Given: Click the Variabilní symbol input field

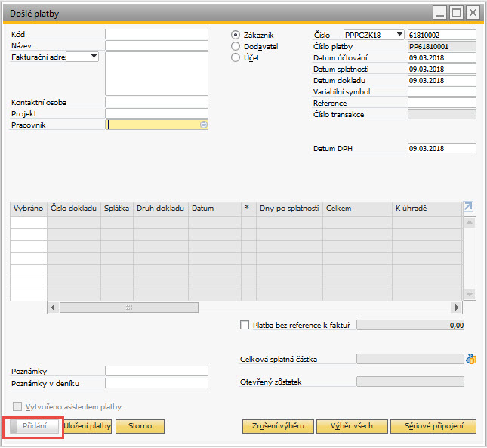Looking at the screenshot, I should (x=442, y=91).
